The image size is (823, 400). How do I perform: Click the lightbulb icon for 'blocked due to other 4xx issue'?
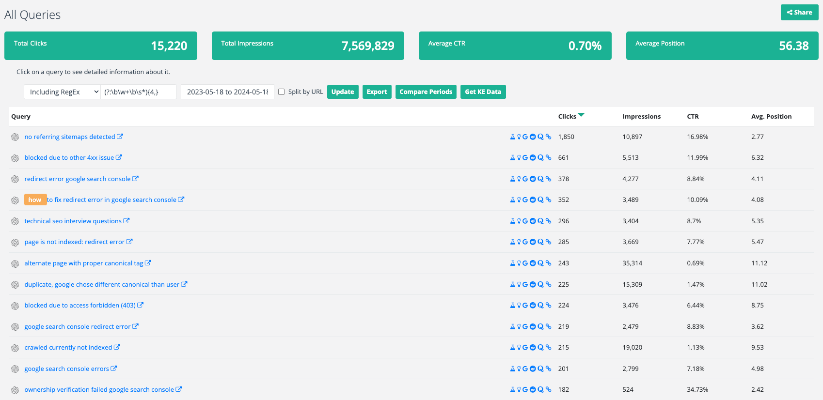click(518, 157)
